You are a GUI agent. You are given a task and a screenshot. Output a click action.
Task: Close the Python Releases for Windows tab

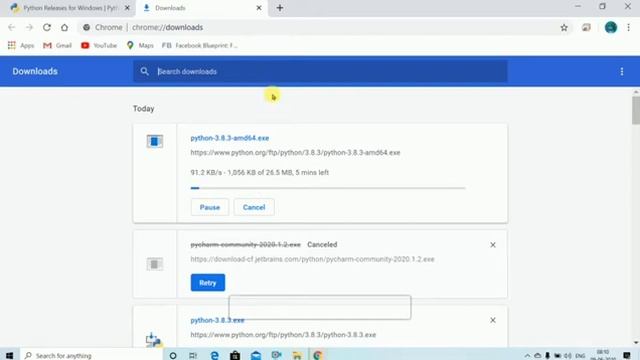point(127,8)
